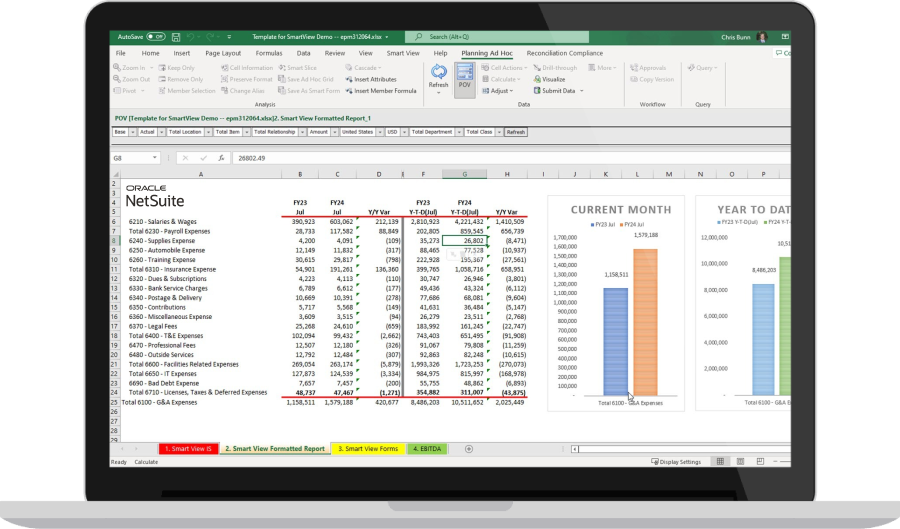
Task: Click Remove Only in ribbon
Action: 181,79
